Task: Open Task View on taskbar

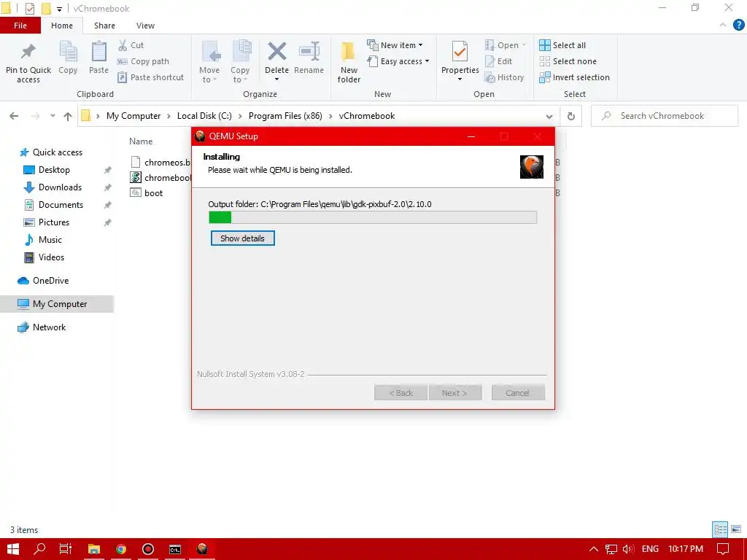Action: click(66, 549)
